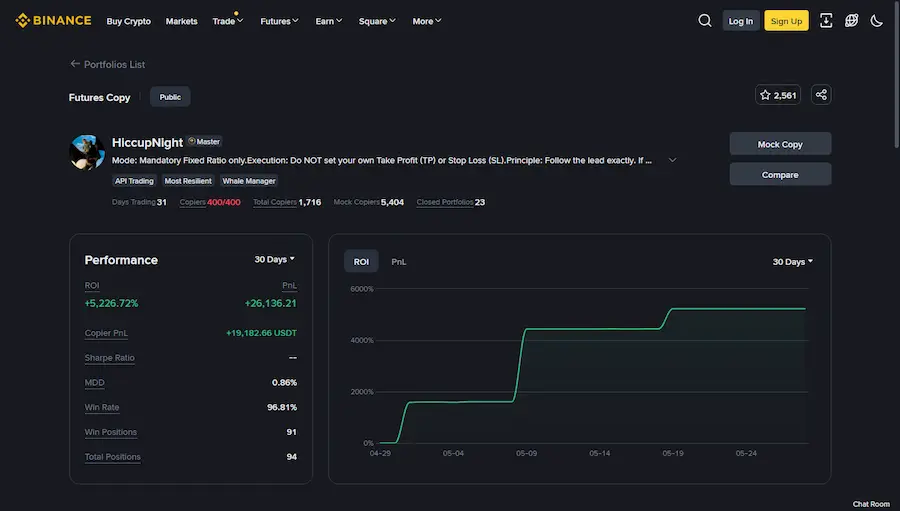This screenshot has width=900, height=511.
Task: Click the MDD label
Action: 95,382
